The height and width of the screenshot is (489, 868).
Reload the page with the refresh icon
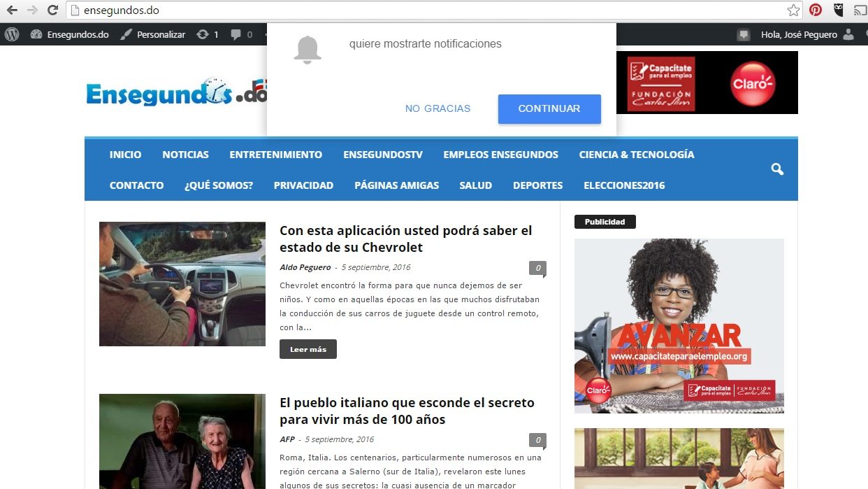pyautogui.click(x=52, y=10)
